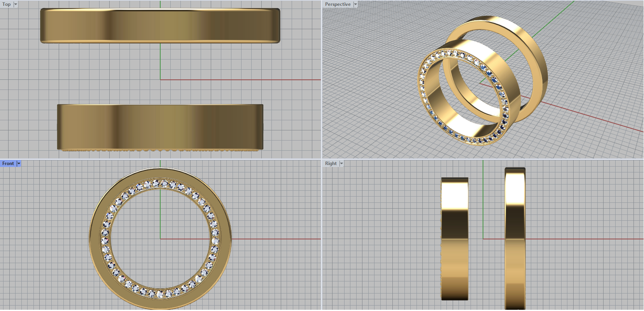Image resolution: width=644 pixels, height=311 pixels.
Task: Click the Perspective viewport title label
Action: [x=338, y=4]
